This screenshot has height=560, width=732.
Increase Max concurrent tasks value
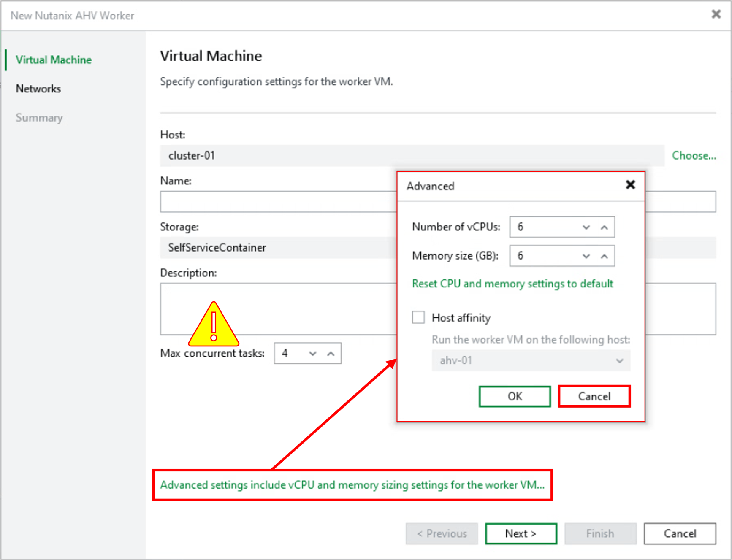330,353
